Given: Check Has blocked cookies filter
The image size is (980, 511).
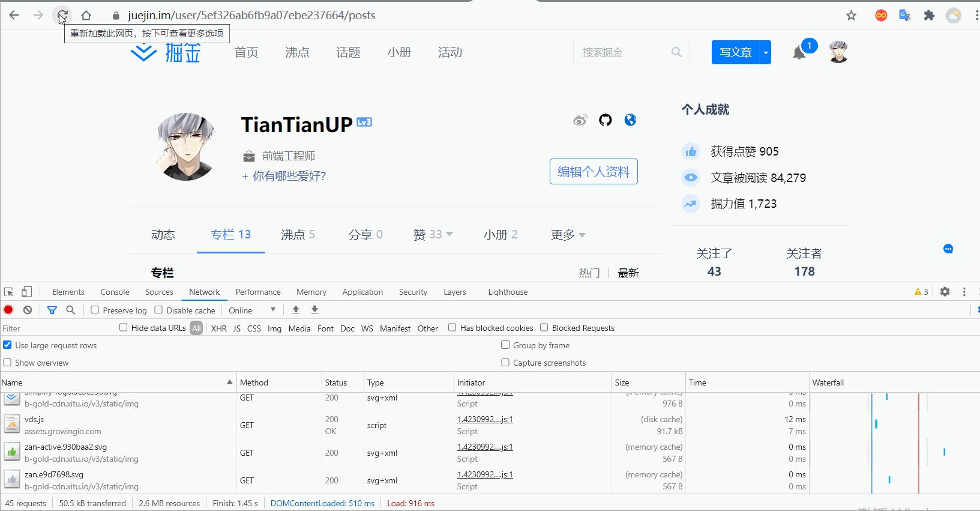Looking at the screenshot, I should [452, 327].
